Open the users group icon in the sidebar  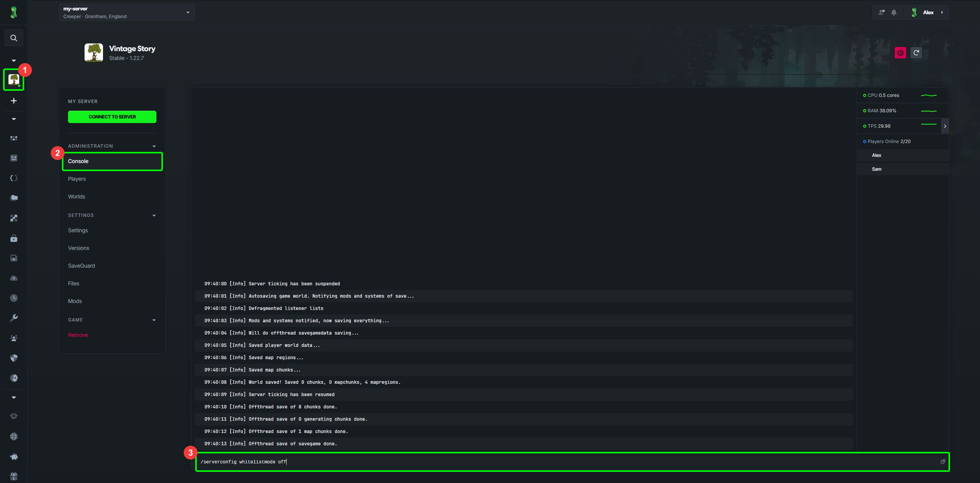[x=14, y=338]
